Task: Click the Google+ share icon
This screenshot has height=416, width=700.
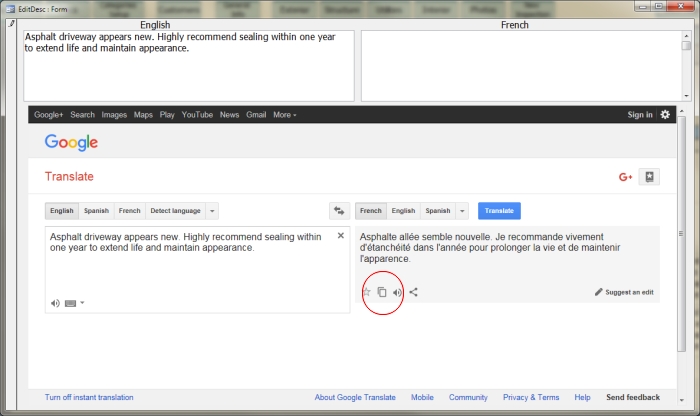Action: [625, 177]
